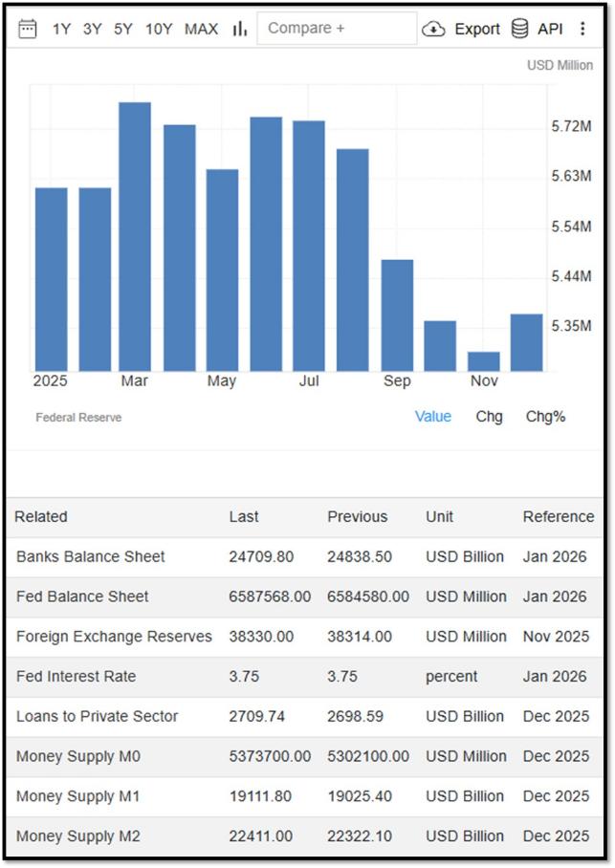
Task: Select the 1Y time range
Action: point(61,29)
